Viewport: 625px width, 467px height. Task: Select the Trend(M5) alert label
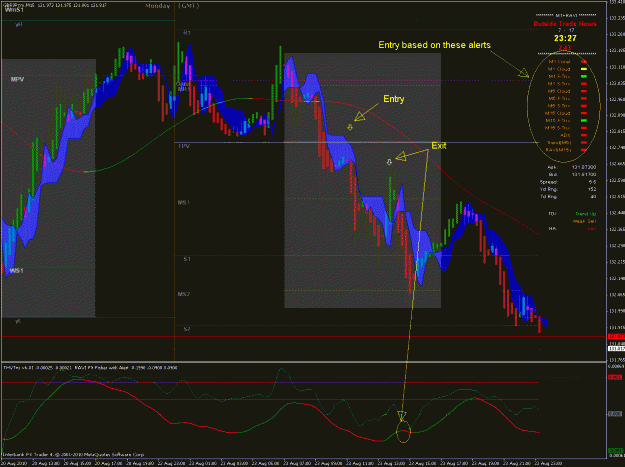point(559,143)
